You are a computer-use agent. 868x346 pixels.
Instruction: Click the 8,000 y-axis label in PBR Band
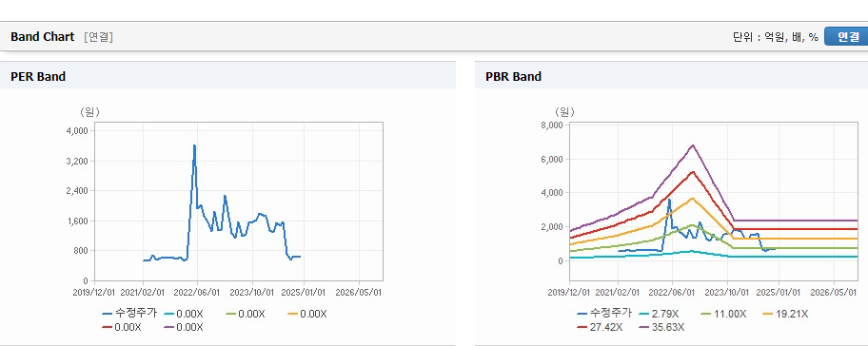(x=552, y=125)
